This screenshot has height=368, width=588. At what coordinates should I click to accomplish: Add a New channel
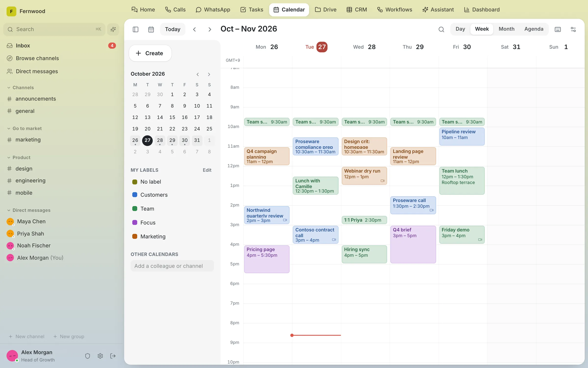[26, 336]
